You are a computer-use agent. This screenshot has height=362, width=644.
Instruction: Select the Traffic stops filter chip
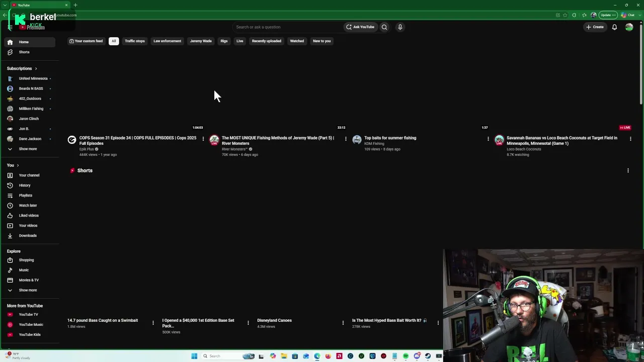click(x=135, y=41)
